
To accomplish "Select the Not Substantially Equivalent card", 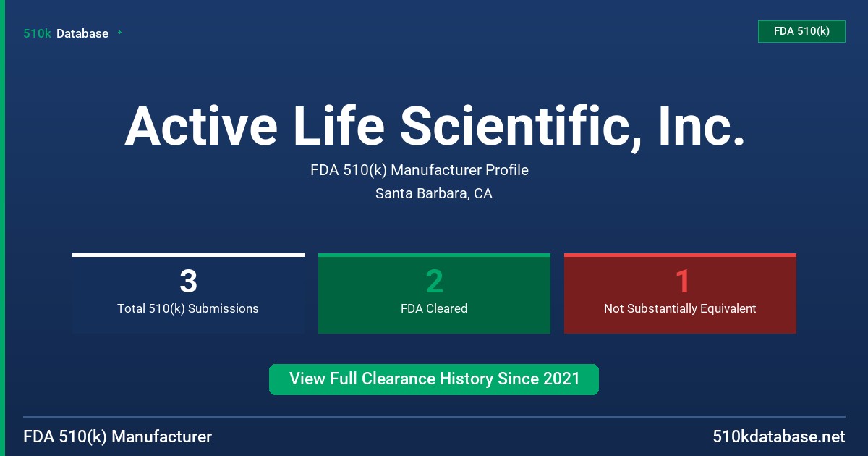I will pos(680,294).
